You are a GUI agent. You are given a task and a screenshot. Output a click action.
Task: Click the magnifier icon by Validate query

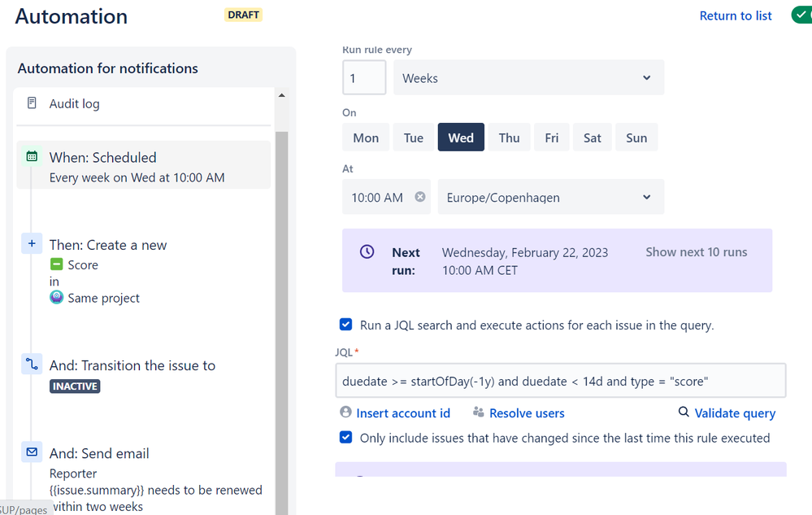tap(684, 412)
